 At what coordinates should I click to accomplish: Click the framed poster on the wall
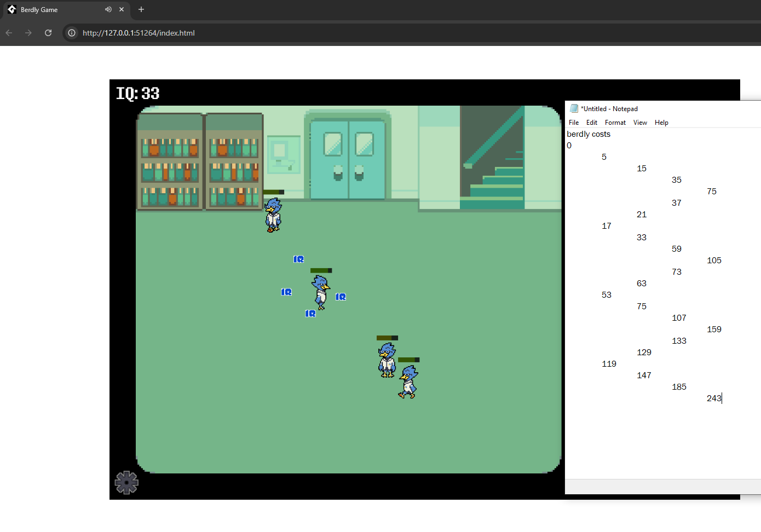coord(284,154)
